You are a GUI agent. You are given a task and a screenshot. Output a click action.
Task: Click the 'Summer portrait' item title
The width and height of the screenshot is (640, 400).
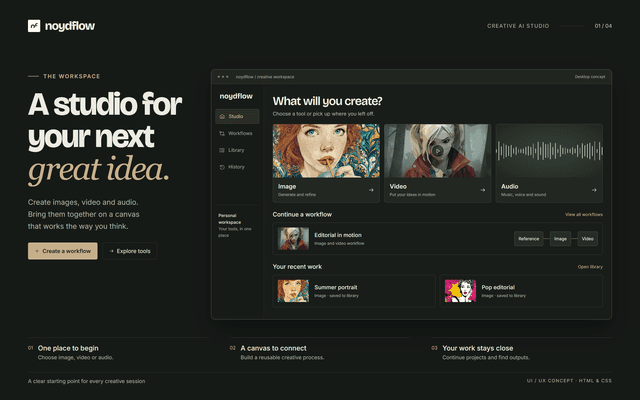[x=336, y=287]
